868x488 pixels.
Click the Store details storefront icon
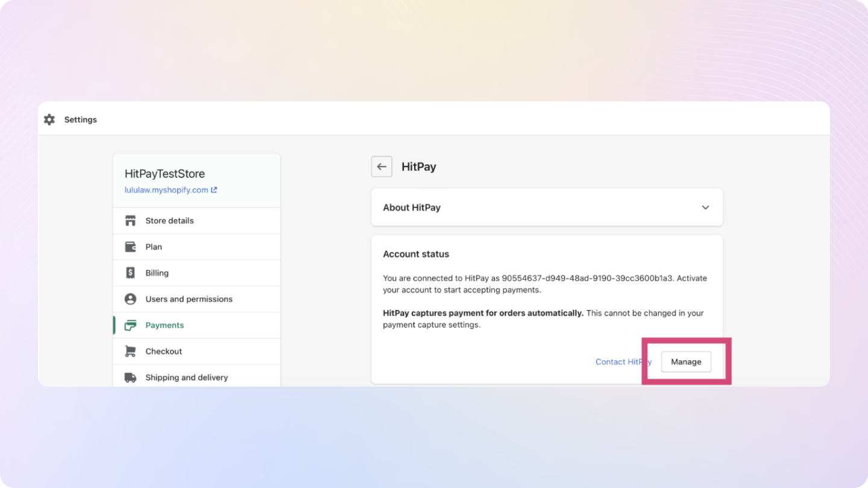[x=130, y=221]
